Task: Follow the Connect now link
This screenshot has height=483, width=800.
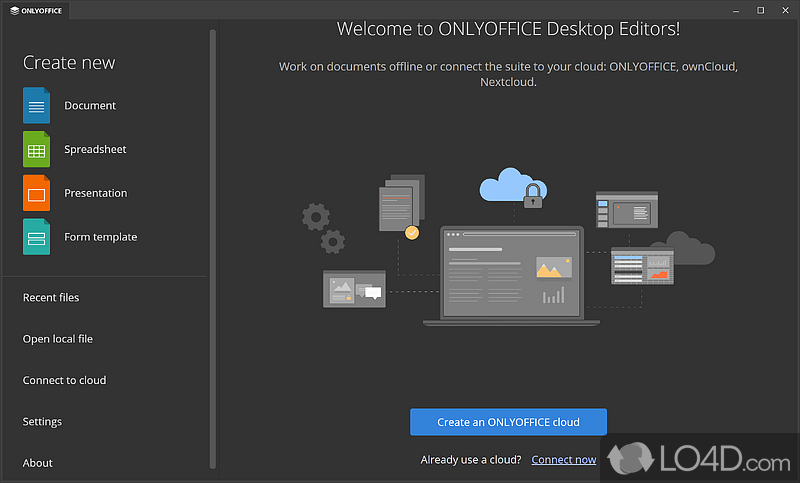Action: pyautogui.click(x=563, y=460)
